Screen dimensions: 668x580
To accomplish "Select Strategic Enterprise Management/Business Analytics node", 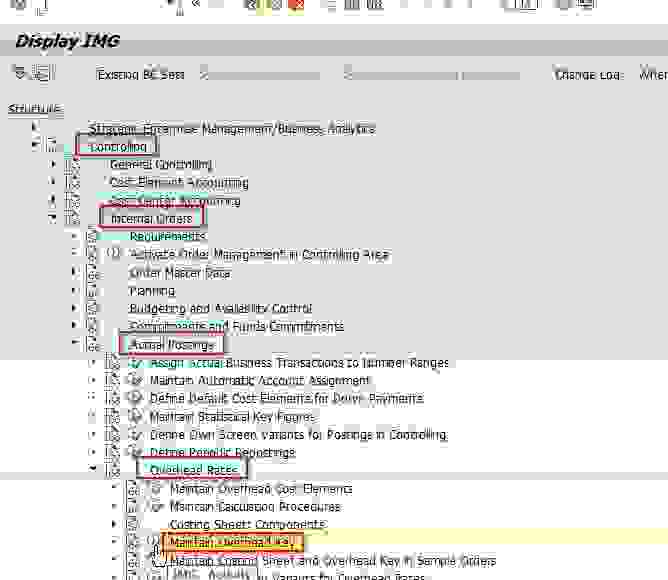I will pyautogui.click(x=231, y=129).
